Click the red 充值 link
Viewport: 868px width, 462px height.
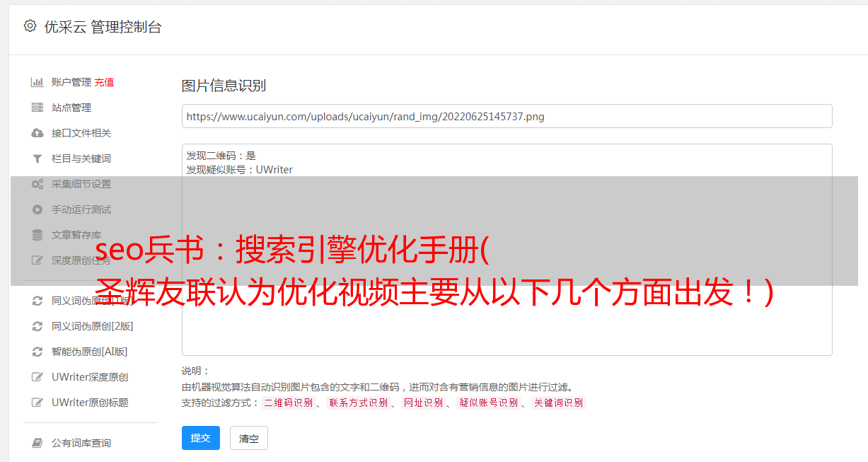[104, 82]
